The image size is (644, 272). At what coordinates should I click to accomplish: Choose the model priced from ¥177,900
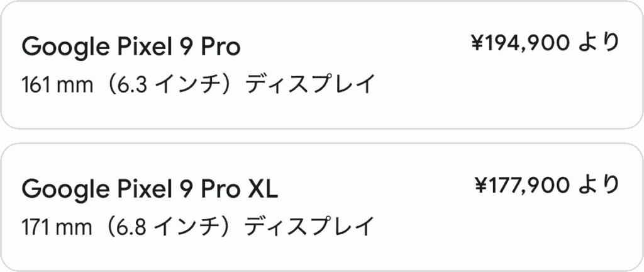tap(322, 207)
